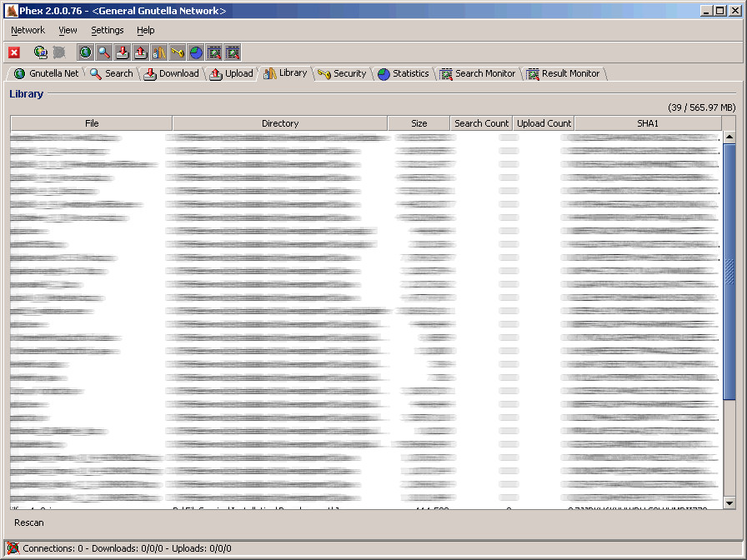Maximize the Phex window
Screen dimensions: 747x560
pos(720,11)
